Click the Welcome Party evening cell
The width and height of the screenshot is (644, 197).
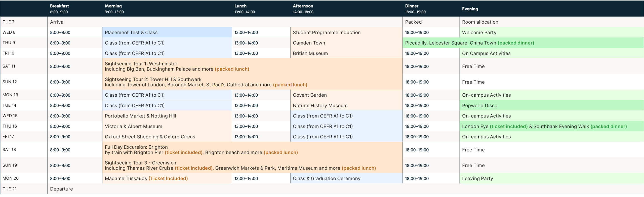coord(479,32)
